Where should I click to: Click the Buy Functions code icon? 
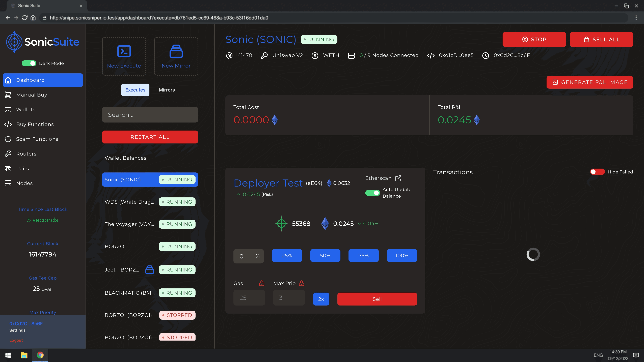pyautogui.click(x=8, y=124)
